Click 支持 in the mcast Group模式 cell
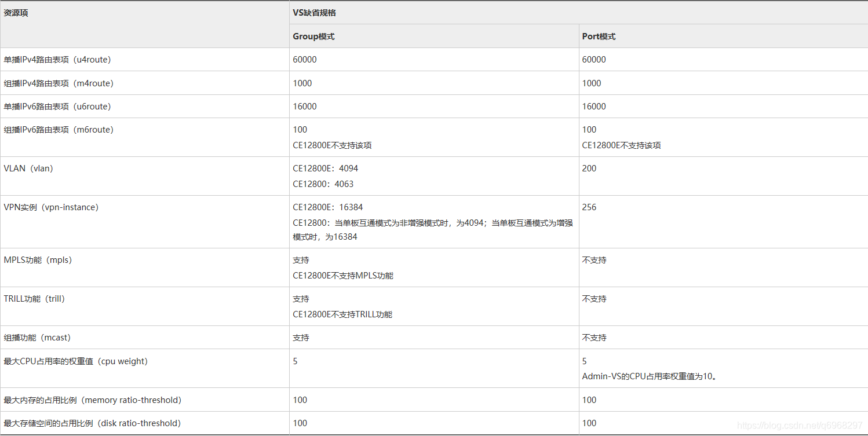Viewport: 868px width, 436px height. click(x=301, y=338)
